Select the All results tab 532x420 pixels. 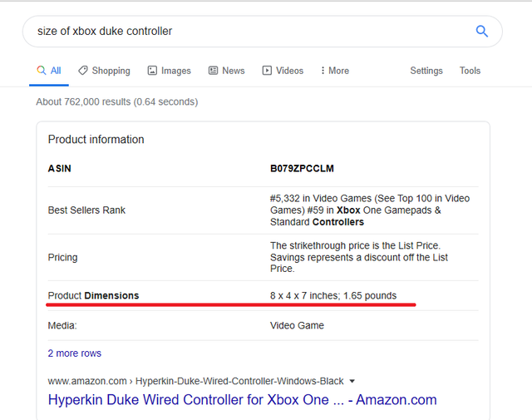[49, 71]
